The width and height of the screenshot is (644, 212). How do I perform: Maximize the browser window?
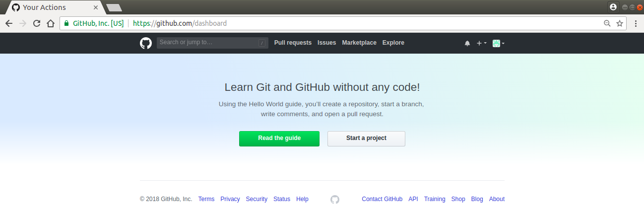point(632,7)
